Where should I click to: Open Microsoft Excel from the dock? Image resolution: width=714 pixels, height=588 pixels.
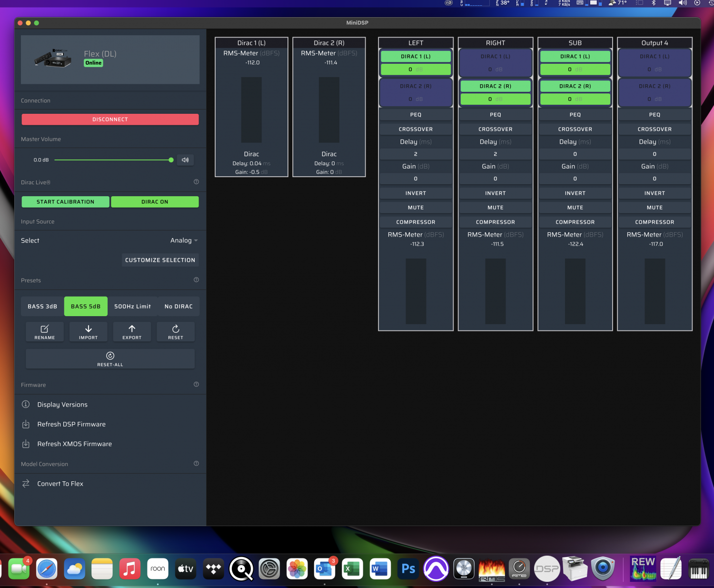click(352, 568)
